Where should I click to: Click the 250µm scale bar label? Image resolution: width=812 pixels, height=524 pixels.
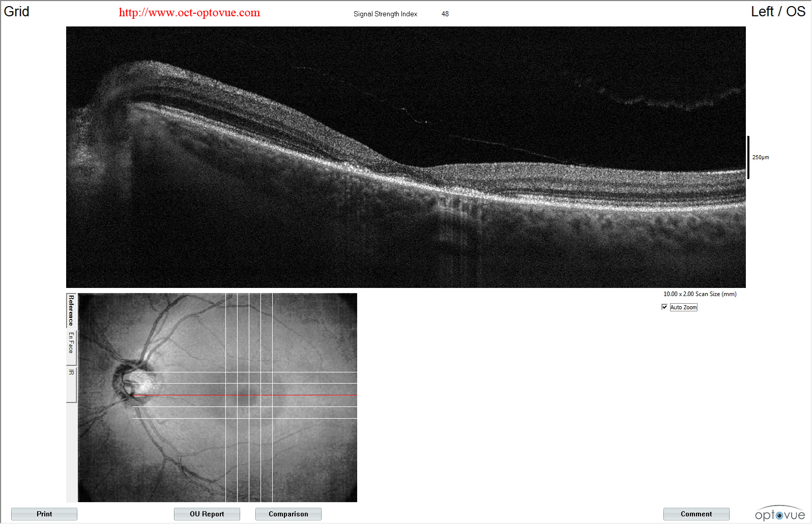(x=761, y=157)
